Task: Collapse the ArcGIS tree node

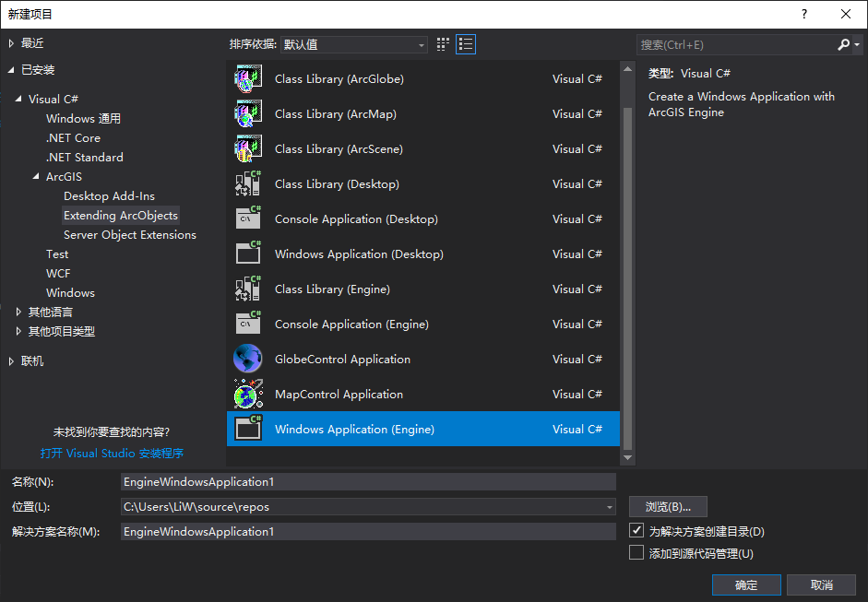Action: (x=36, y=176)
